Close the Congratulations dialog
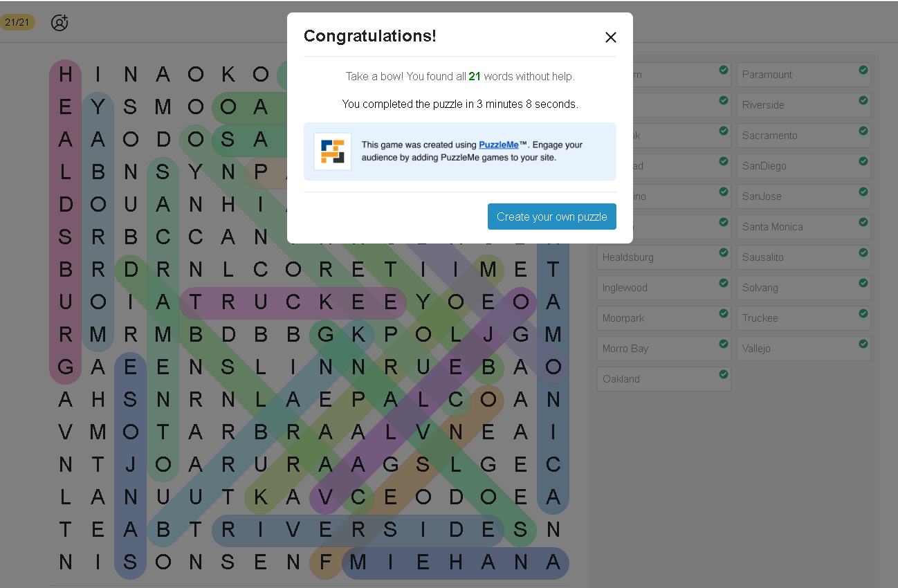 (610, 37)
